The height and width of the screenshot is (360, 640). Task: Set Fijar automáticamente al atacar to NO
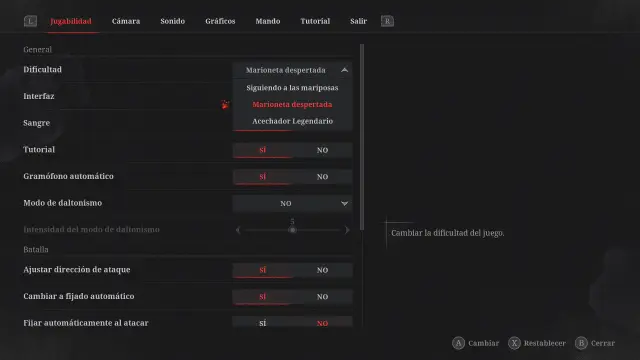[x=322, y=323]
